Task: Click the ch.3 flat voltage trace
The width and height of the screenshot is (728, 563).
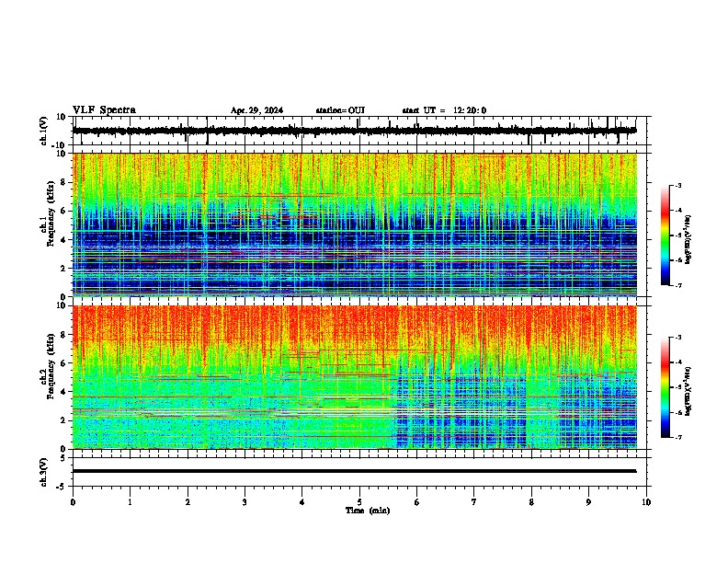Action: [354, 471]
